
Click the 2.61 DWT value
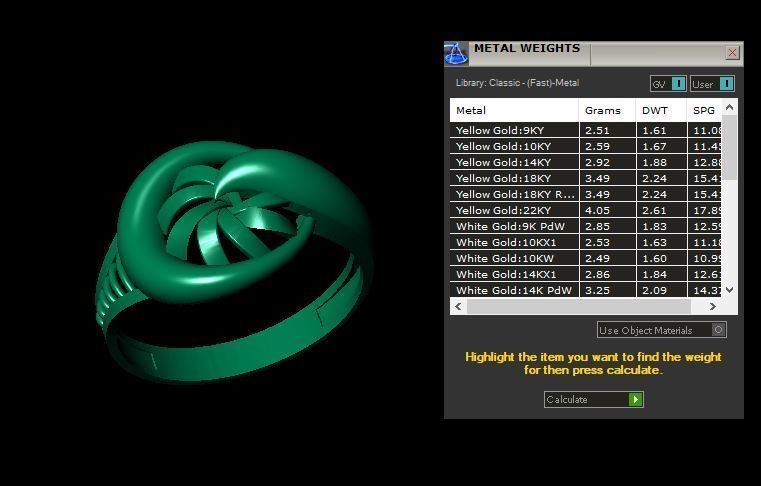tap(654, 210)
